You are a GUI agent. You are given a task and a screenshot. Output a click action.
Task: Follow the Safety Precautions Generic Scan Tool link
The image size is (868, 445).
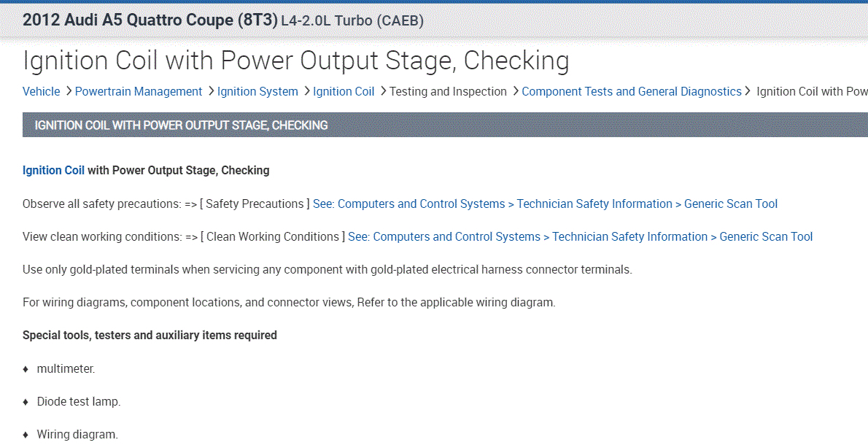click(545, 204)
